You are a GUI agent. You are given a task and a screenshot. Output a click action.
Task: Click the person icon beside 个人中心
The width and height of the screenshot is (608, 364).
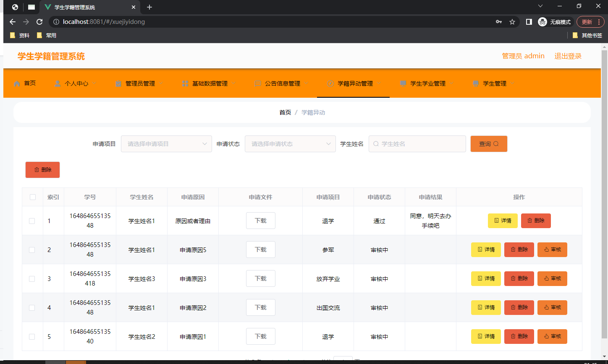(58, 83)
